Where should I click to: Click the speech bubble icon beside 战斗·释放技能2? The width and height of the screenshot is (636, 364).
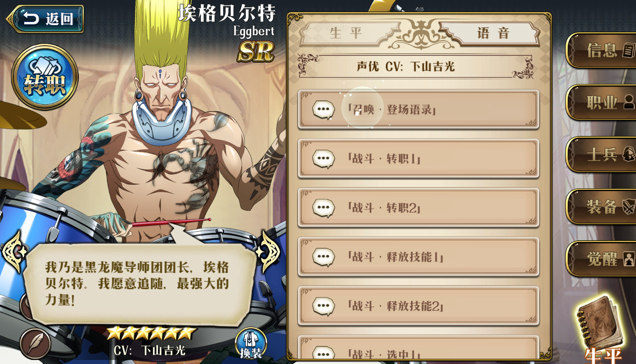(324, 306)
